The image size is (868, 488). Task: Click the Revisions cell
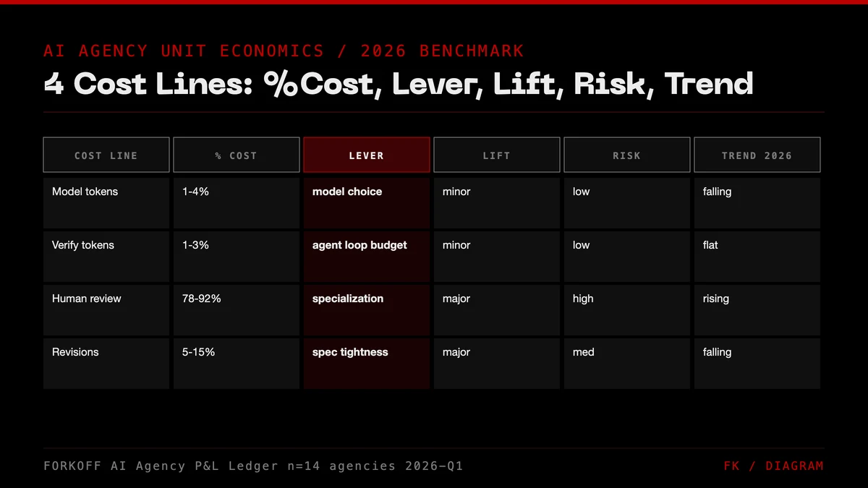(x=106, y=364)
